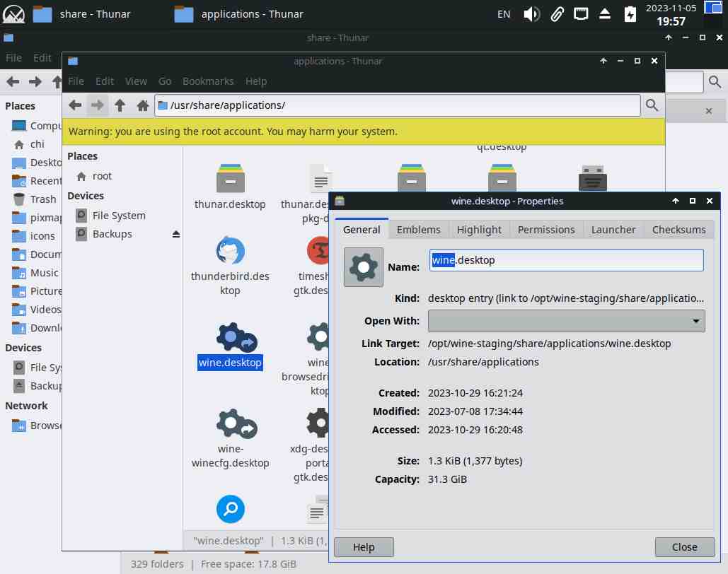Eject the Backups device
The image size is (728, 574).
(176, 234)
